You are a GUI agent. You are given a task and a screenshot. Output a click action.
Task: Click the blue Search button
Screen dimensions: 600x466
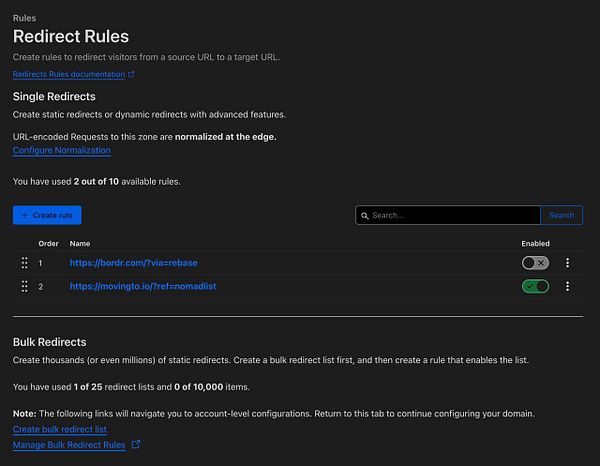pyautogui.click(x=561, y=215)
